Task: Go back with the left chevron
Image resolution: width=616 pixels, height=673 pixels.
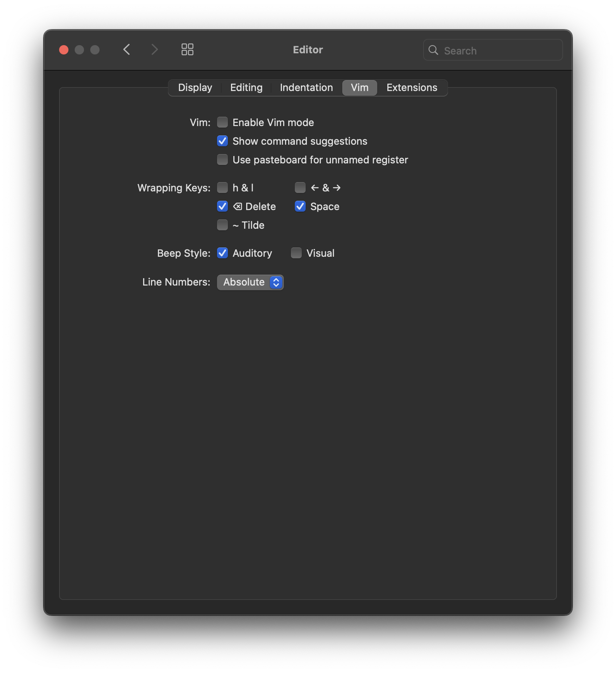Action: (x=127, y=49)
